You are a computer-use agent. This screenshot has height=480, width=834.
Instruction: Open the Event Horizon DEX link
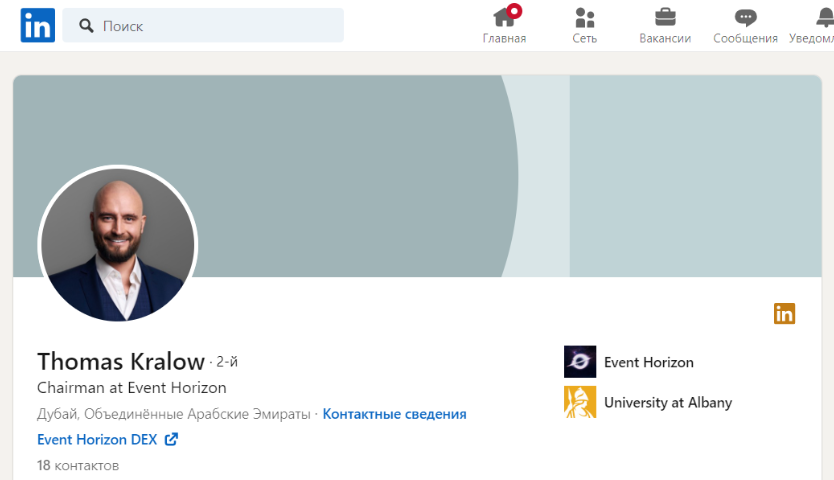coord(97,440)
